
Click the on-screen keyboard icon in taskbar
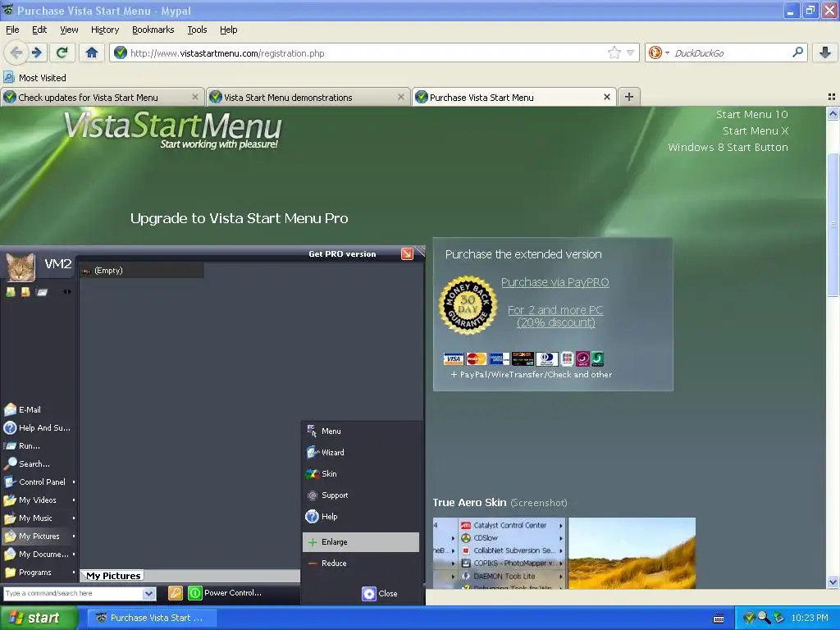pyautogui.click(x=719, y=619)
